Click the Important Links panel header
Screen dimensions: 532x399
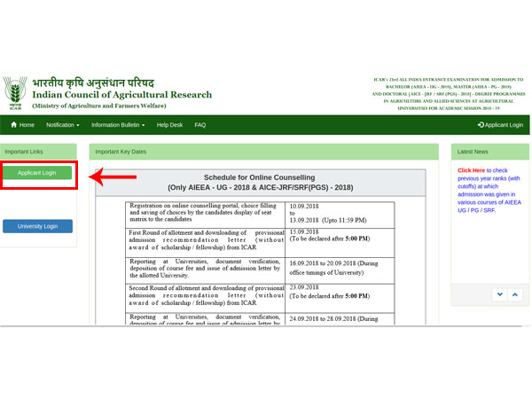[x=38, y=152]
